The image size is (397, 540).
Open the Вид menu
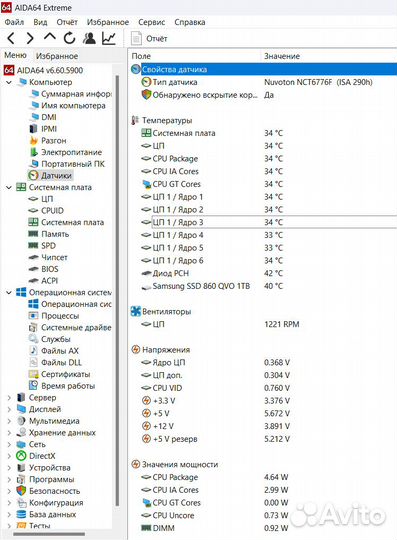[40, 22]
